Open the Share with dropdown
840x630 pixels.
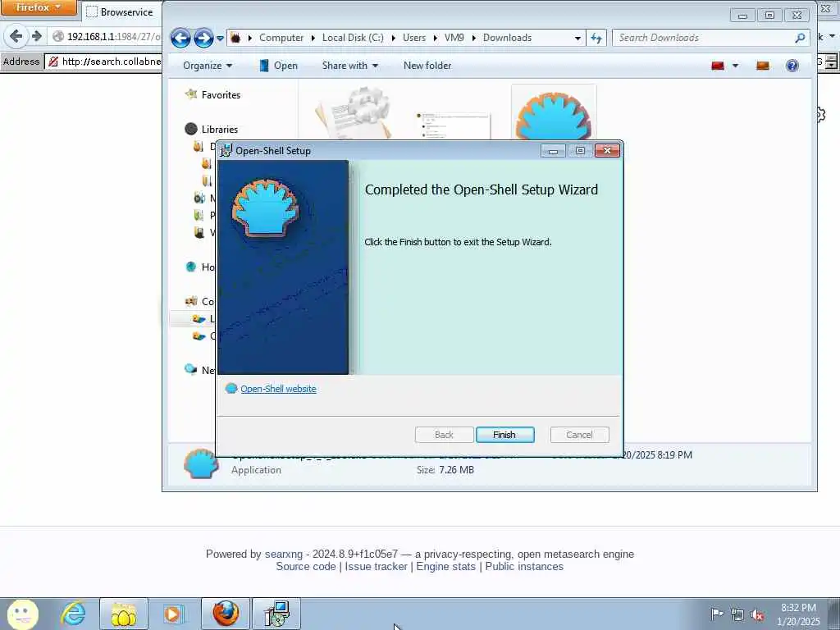[x=349, y=66]
